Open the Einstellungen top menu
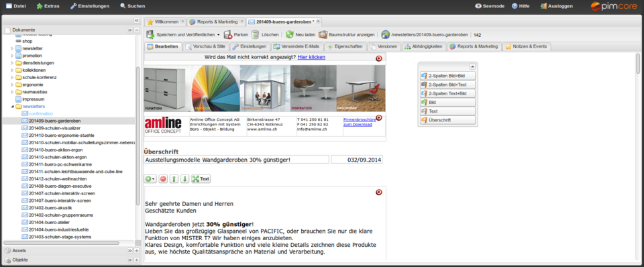Image resolution: width=644 pixels, height=267 pixels. click(x=89, y=6)
